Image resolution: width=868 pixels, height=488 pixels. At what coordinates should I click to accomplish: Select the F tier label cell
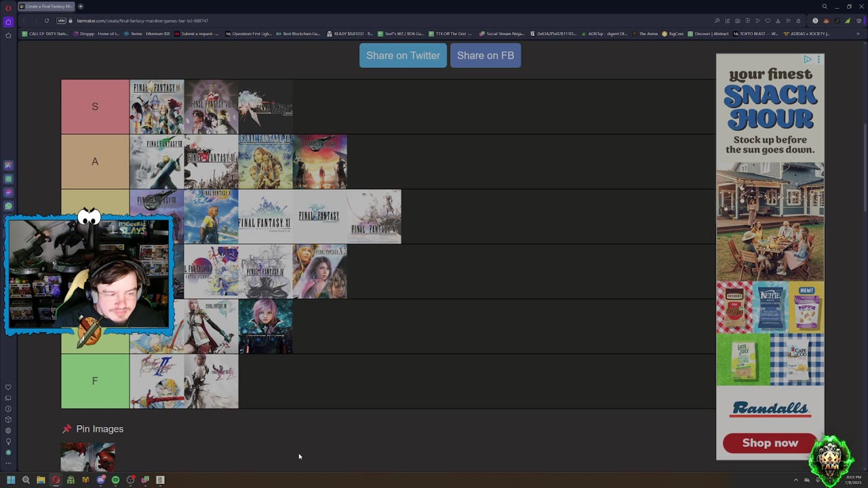(95, 381)
